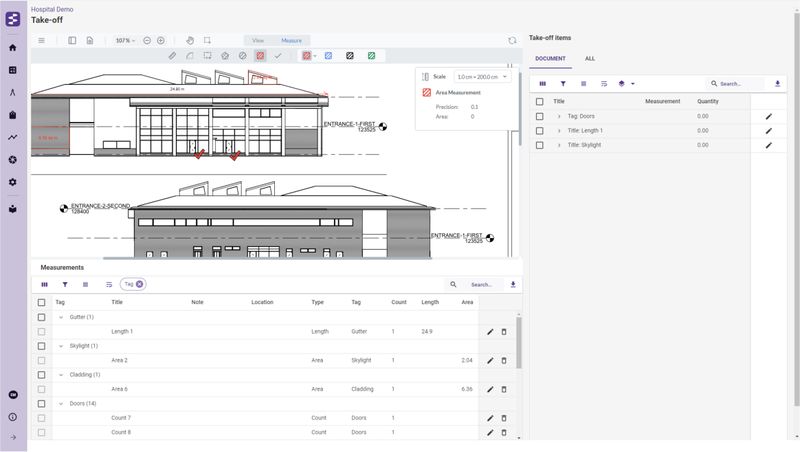The width and height of the screenshot is (800, 452).
Task: Open the 107% zoom level dropdown
Action: click(125, 40)
